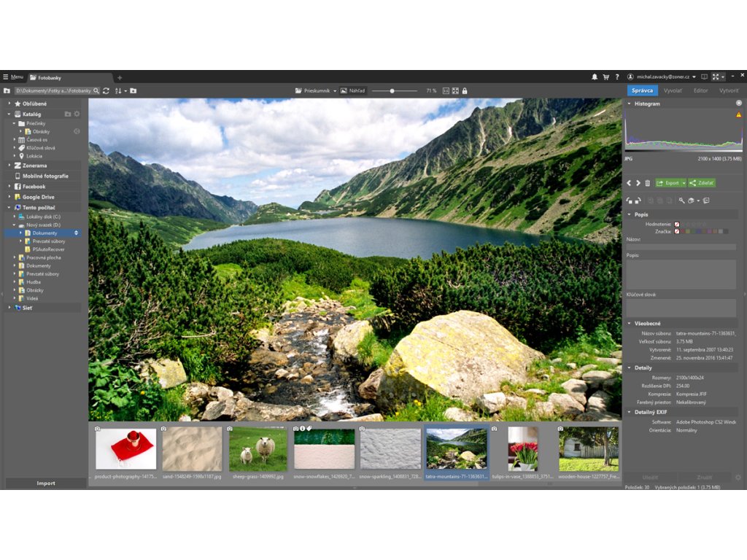
Task: Clear the Hodnotenie rating
Action: point(676,224)
